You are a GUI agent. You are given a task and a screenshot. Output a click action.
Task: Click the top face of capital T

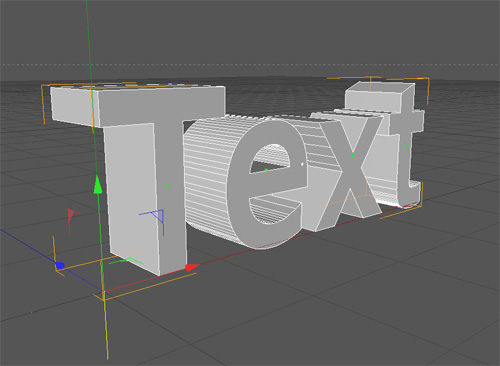tap(137, 88)
